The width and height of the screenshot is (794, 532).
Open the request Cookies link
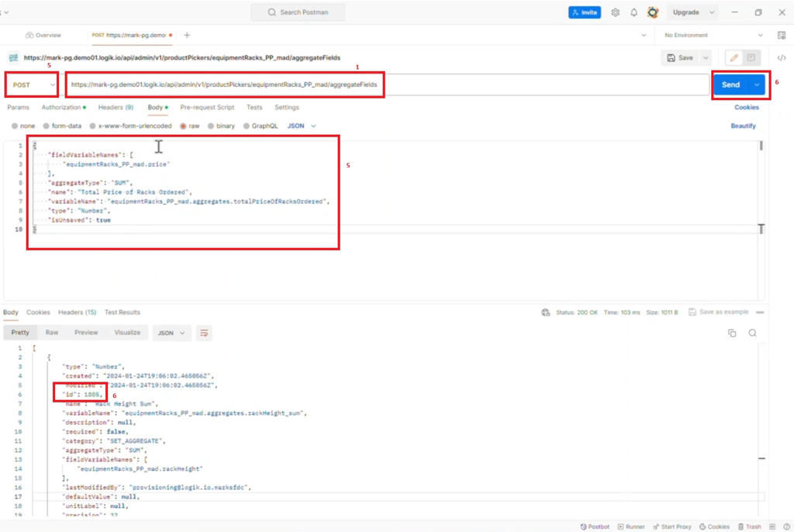coord(747,108)
